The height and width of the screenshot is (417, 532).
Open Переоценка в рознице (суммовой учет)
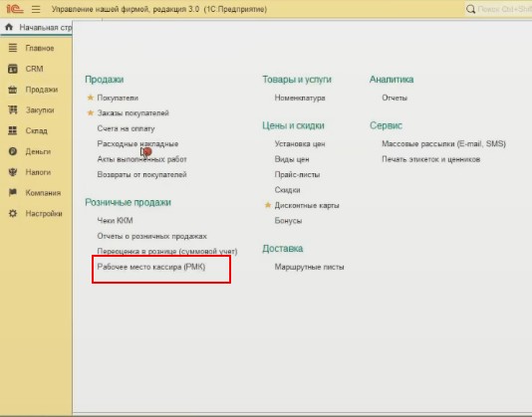[167, 251]
